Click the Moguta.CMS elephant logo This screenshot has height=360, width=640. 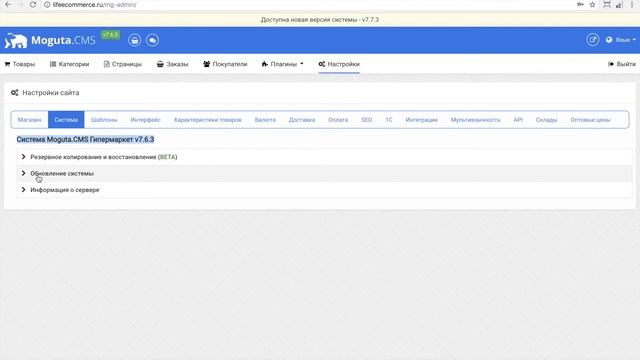point(16,40)
